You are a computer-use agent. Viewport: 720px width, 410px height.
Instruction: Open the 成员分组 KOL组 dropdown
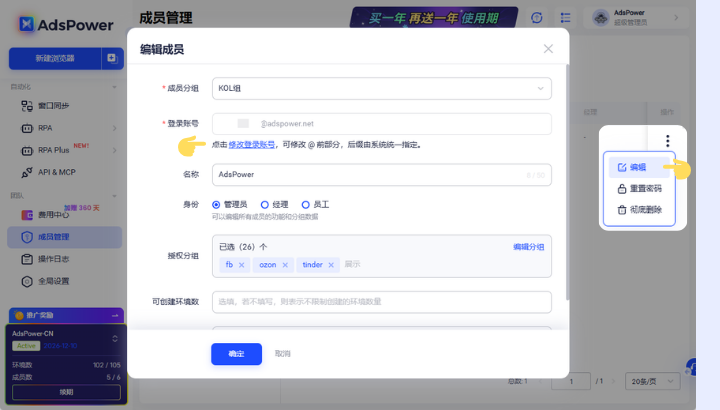382,88
